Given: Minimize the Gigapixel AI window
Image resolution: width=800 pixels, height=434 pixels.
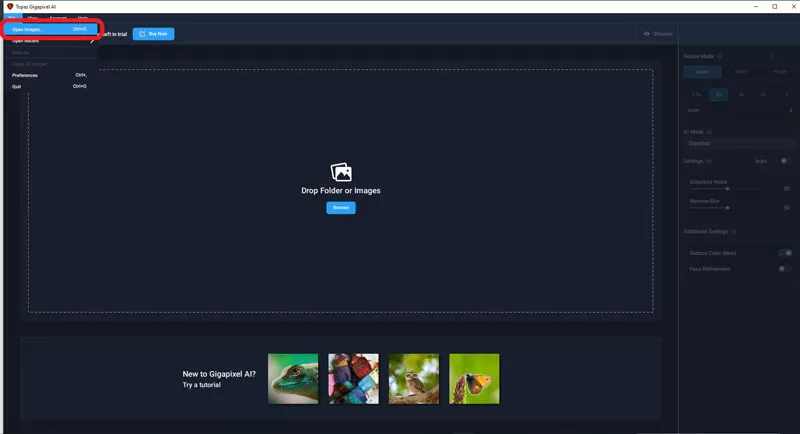Looking at the screenshot, I should click(x=756, y=7).
